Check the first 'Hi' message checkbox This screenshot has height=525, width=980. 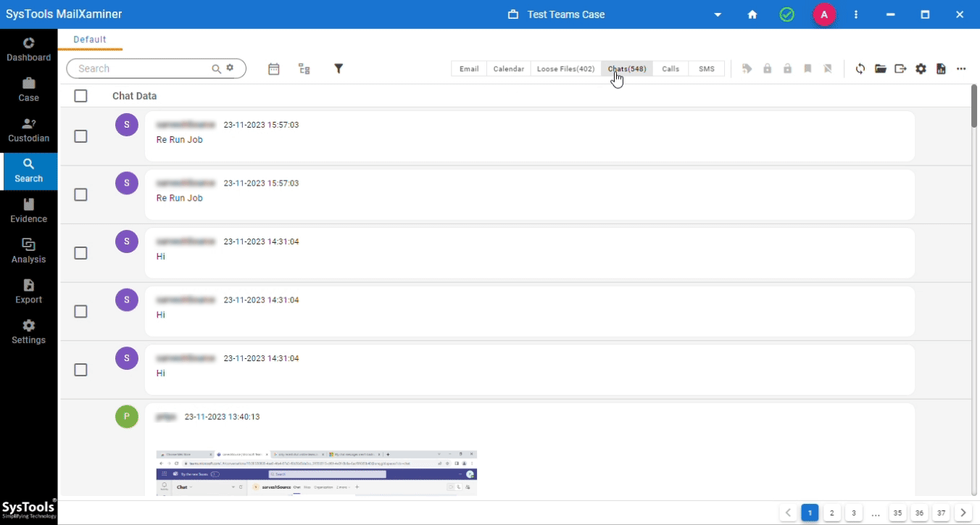[80, 253]
